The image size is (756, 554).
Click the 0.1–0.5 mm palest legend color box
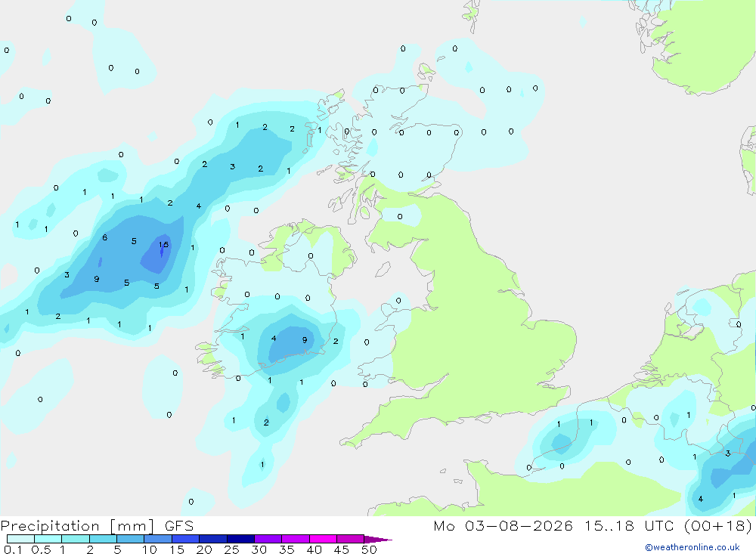coord(20,539)
